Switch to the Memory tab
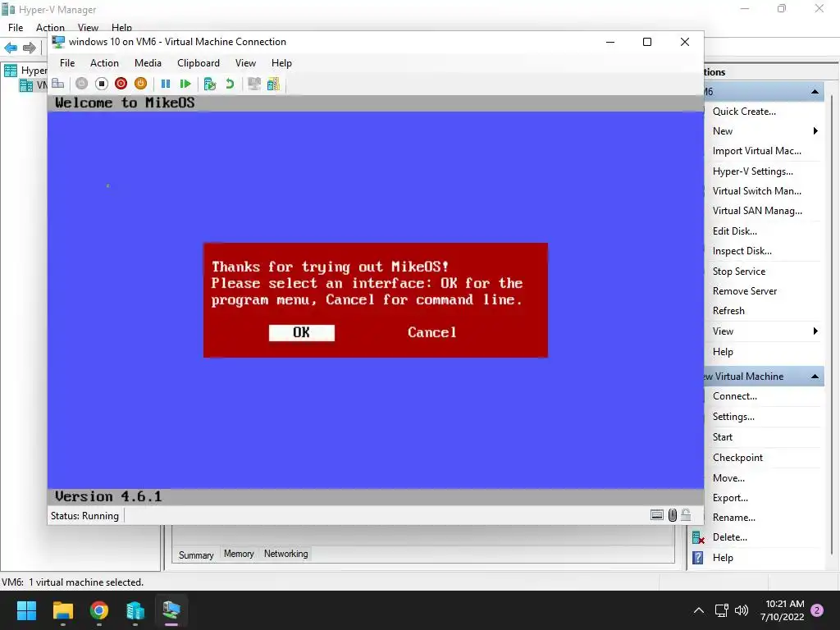This screenshot has width=840, height=630. point(239,554)
